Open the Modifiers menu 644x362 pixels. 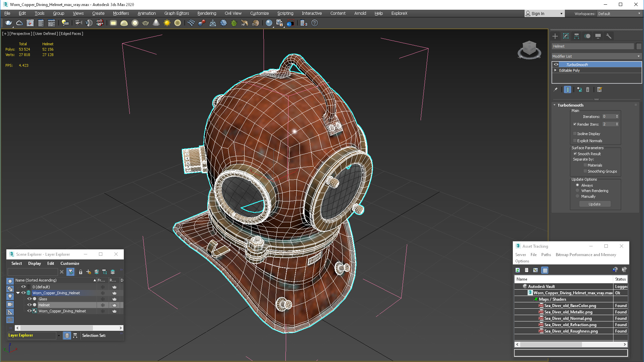click(121, 13)
